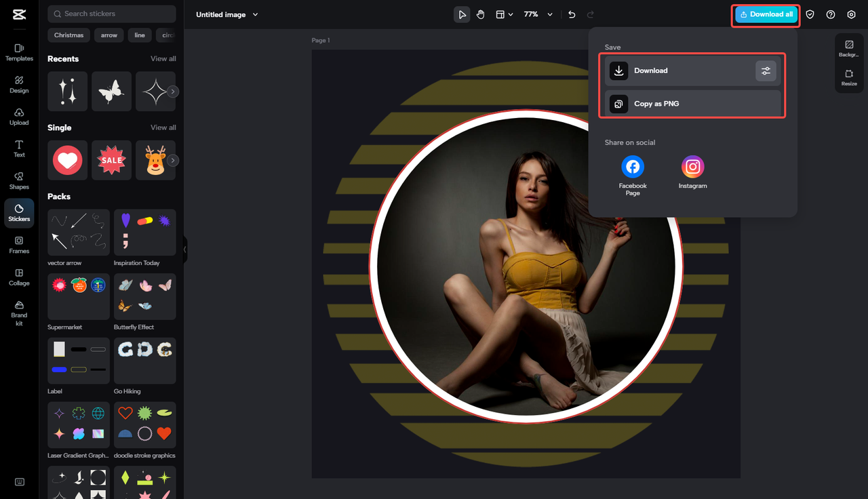Screen dimensions: 868x499
Task: Switch to the Text panel
Action: [18, 148]
